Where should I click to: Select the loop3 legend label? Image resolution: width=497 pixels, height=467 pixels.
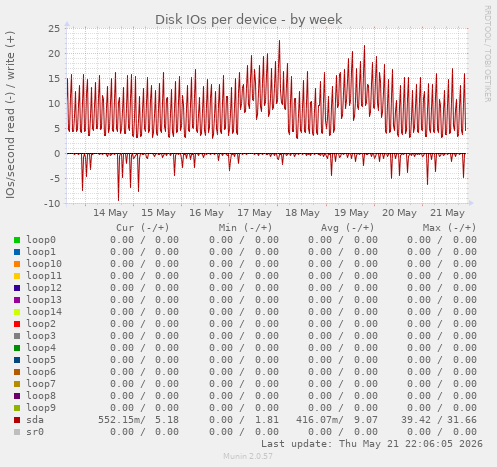(x=41, y=336)
